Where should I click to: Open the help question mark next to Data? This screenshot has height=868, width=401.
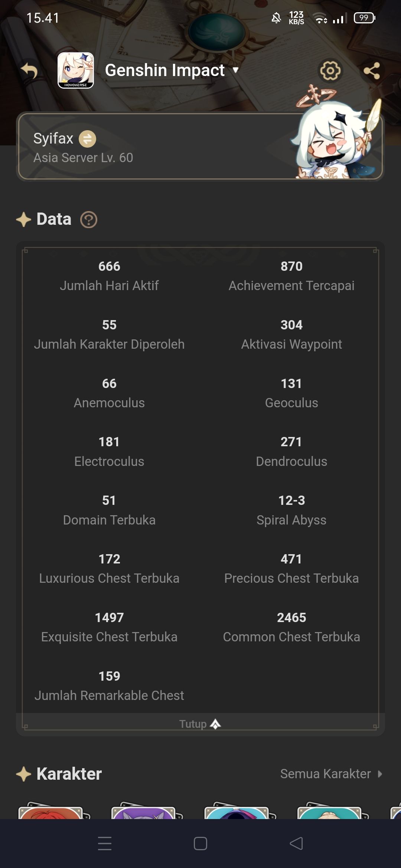click(x=88, y=219)
